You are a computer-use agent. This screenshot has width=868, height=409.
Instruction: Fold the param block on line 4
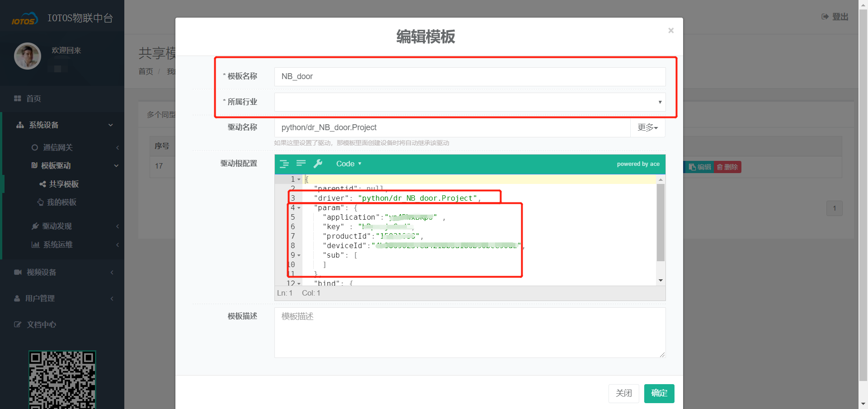click(299, 208)
